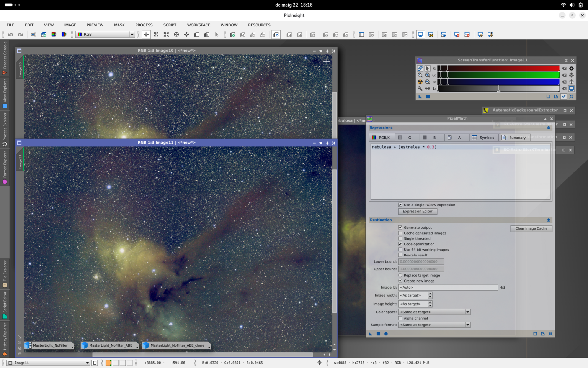Screen dimensions: 588x368
Task: Toggle the link RGB channels chain icon
Action: pos(420,69)
